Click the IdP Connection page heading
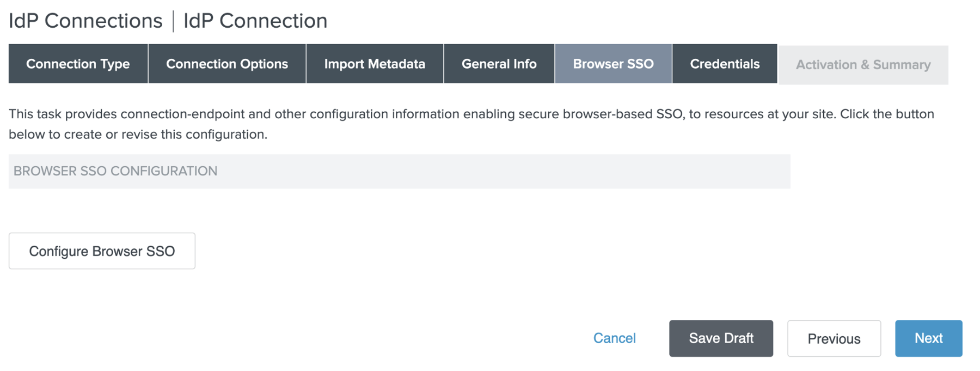This screenshot has height=371, width=980. click(255, 21)
